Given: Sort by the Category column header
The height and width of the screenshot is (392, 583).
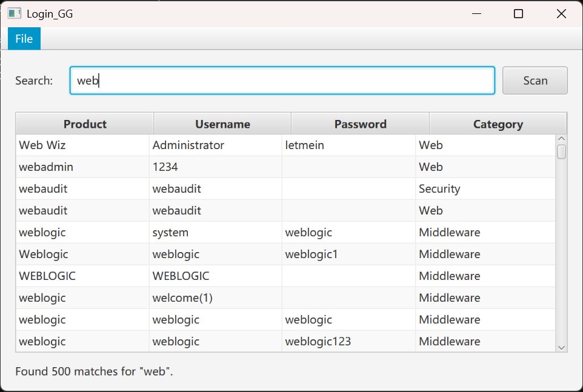Looking at the screenshot, I should click(x=498, y=124).
